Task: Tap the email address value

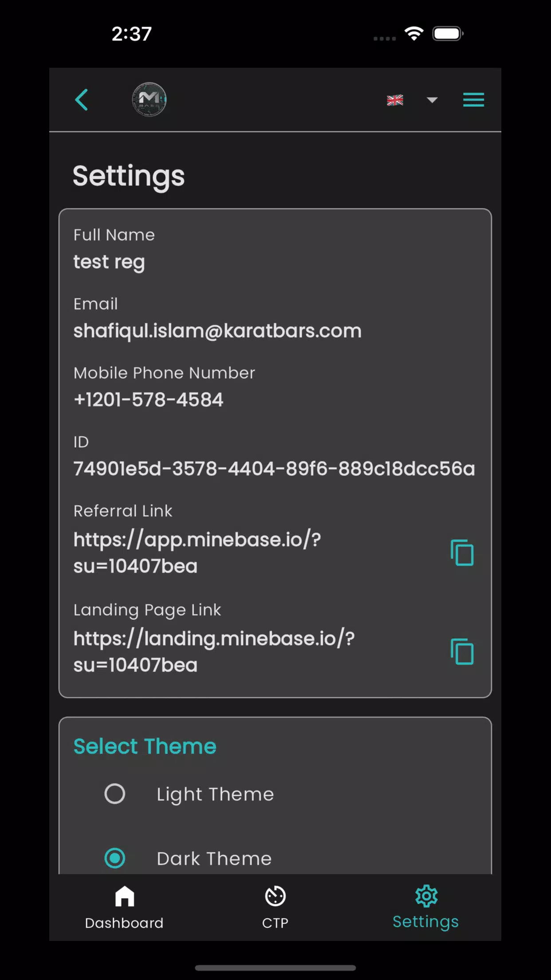Action: coord(217,331)
